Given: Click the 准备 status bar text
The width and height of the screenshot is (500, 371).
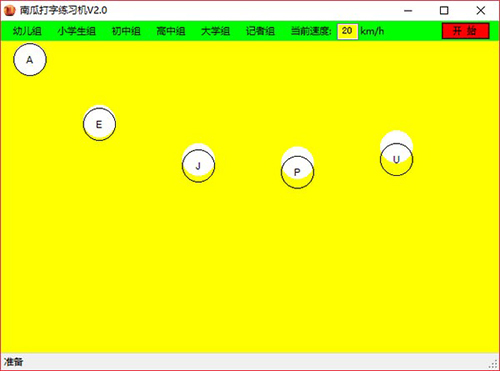Looking at the screenshot, I should coord(13,362).
